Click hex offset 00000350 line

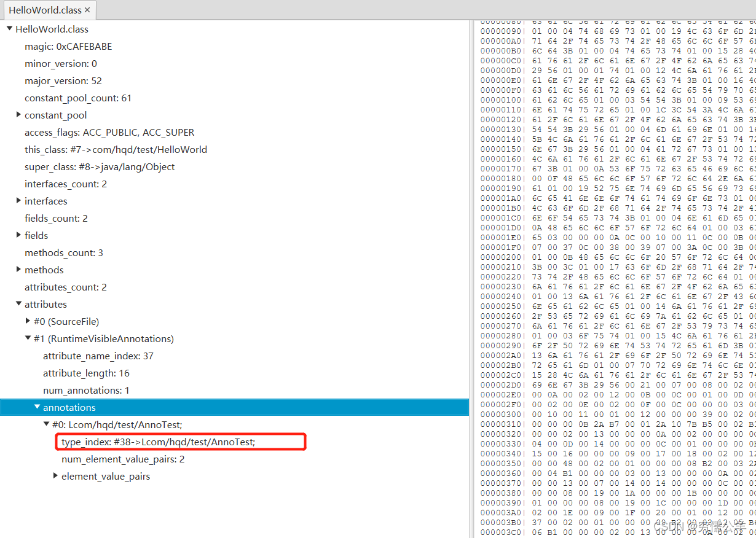[x=618, y=463]
